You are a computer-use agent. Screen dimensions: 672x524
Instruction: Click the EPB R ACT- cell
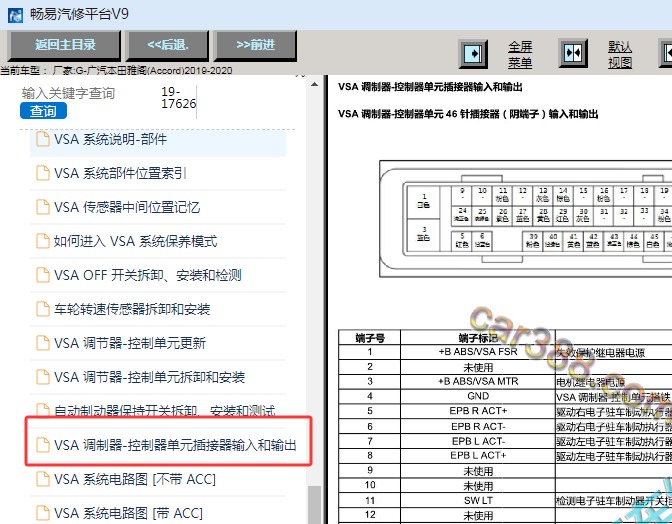(x=478, y=426)
